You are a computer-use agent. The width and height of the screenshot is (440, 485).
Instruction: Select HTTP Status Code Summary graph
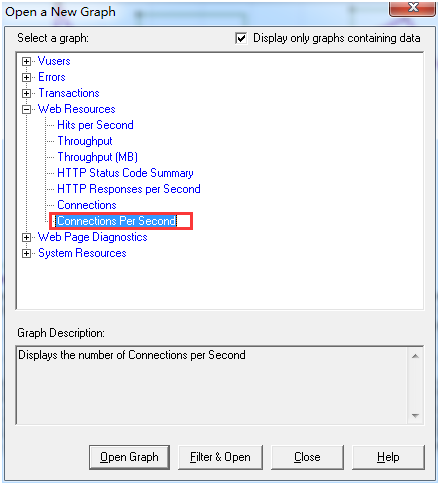125,173
